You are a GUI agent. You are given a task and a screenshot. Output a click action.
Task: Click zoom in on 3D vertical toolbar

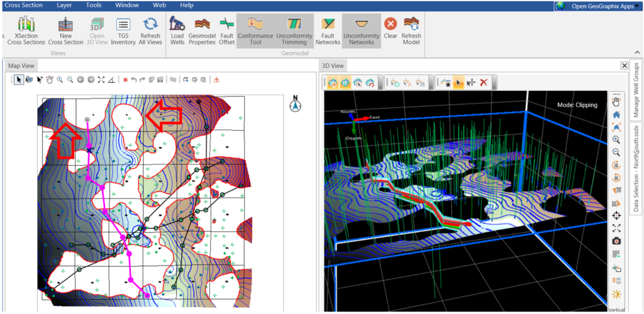coord(616,140)
